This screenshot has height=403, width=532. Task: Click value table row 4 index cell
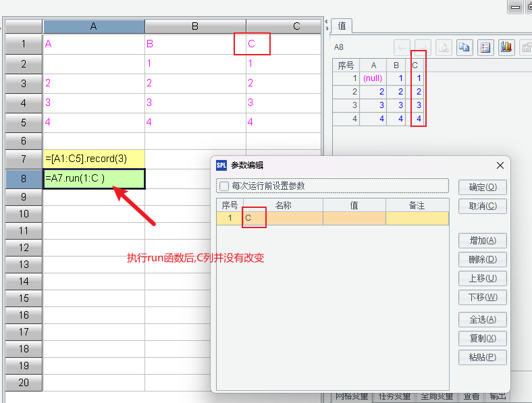[x=346, y=119]
